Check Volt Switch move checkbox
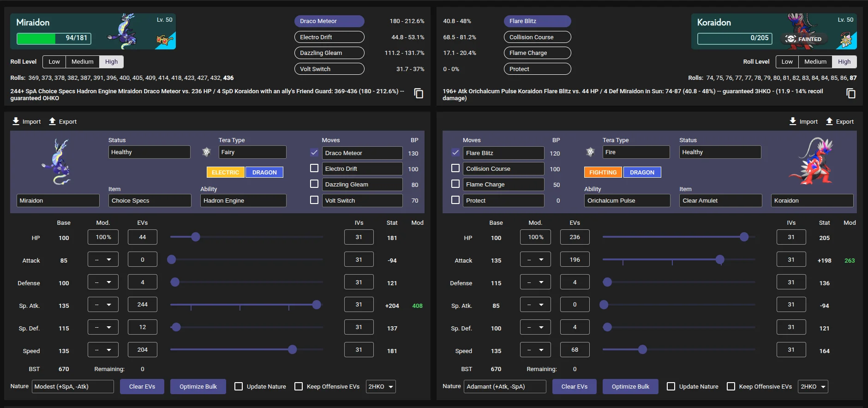This screenshot has height=408, width=868. [314, 200]
